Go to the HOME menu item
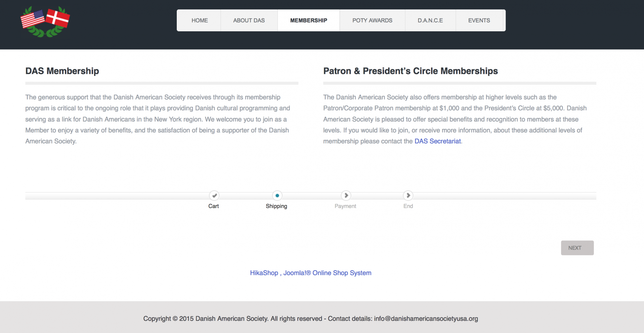Image resolution: width=644 pixels, height=333 pixels. [200, 20]
